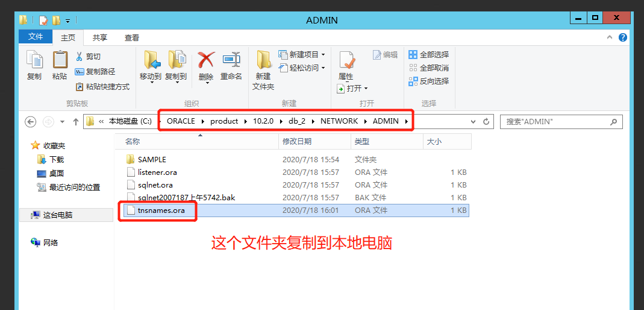Click the Copy icon in ribbon
644x310 pixels.
coord(34,60)
